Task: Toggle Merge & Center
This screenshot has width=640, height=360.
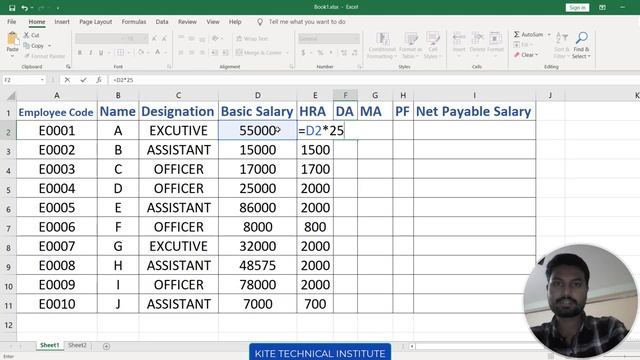Action: tap(260, 53)
